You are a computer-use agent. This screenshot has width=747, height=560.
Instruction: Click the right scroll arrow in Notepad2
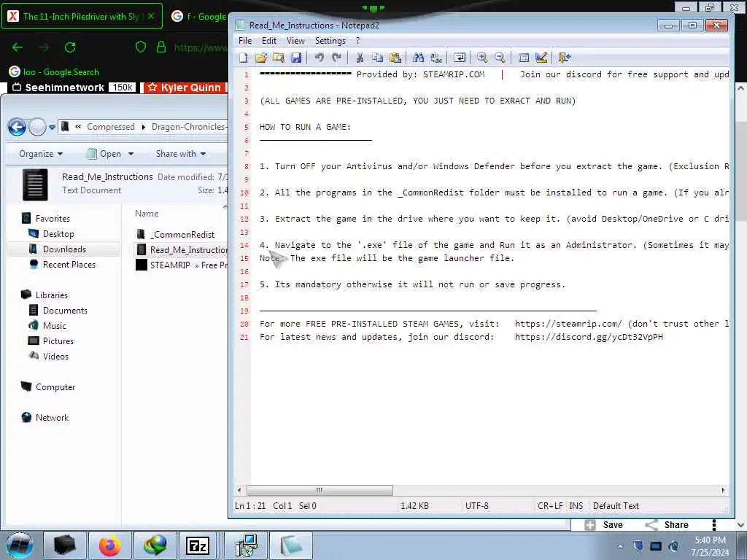(723, 490)
